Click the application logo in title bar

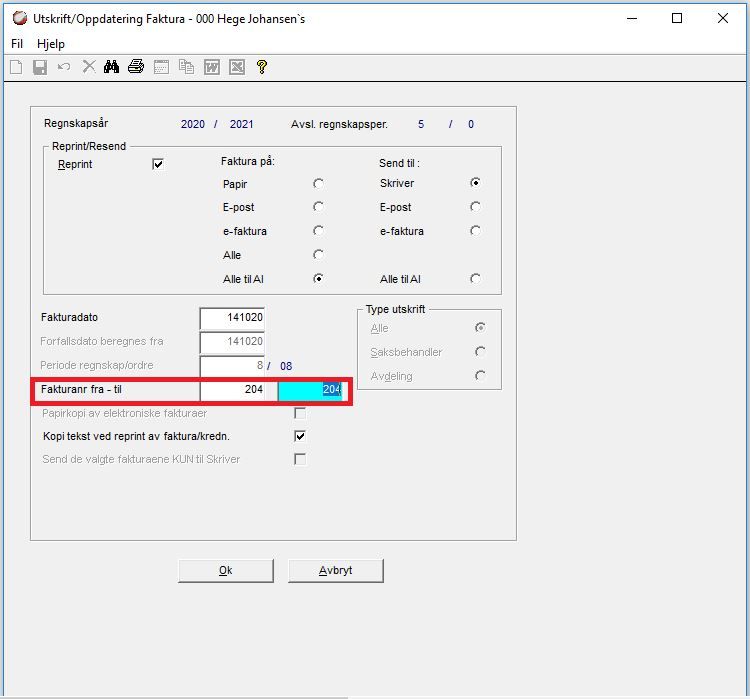pos(20,18)
